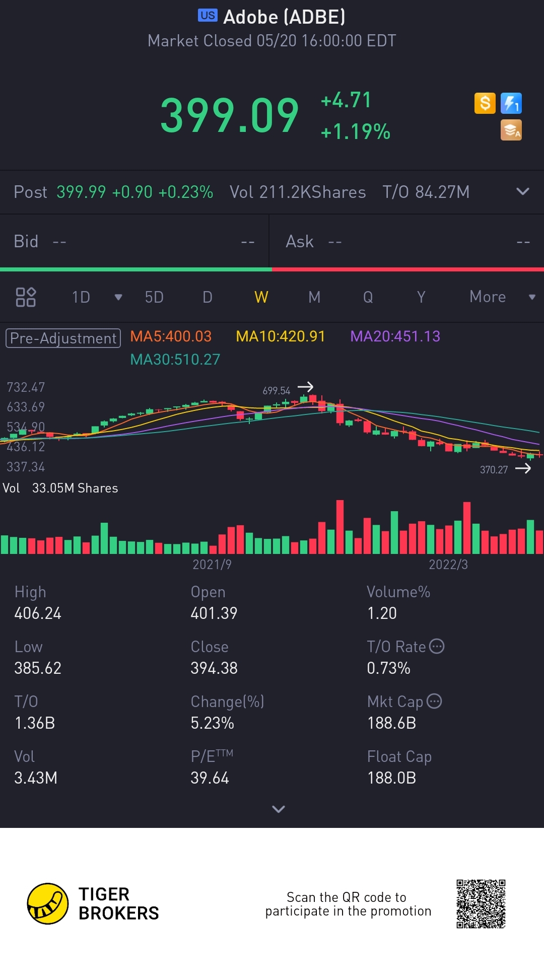Tap the MA5:400.03 indicator label

pyautogui.click(x=171, y=336)
